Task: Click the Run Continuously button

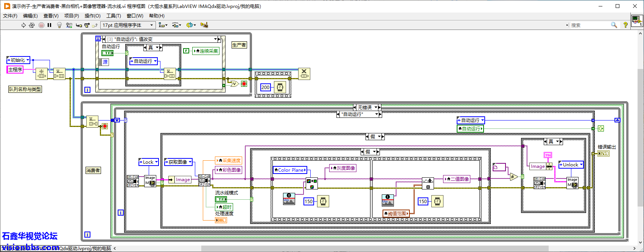Action: coord(32,25)
